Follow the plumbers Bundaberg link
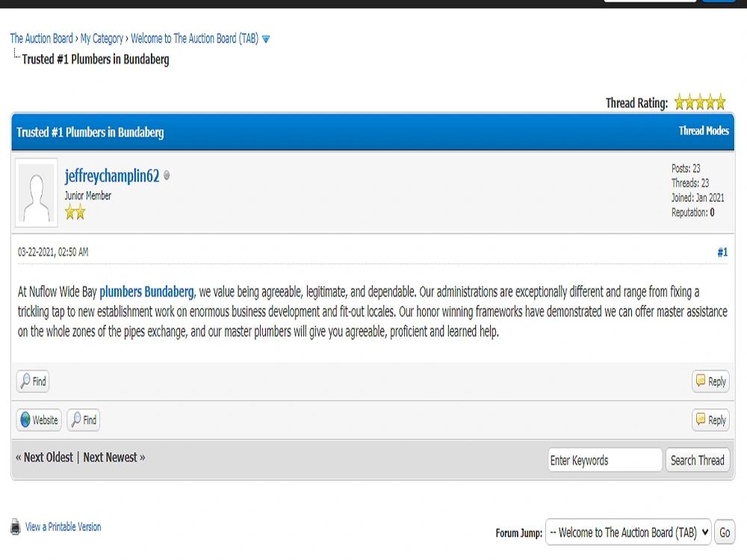This screenshot has width=747, height=560. point(146,291)
